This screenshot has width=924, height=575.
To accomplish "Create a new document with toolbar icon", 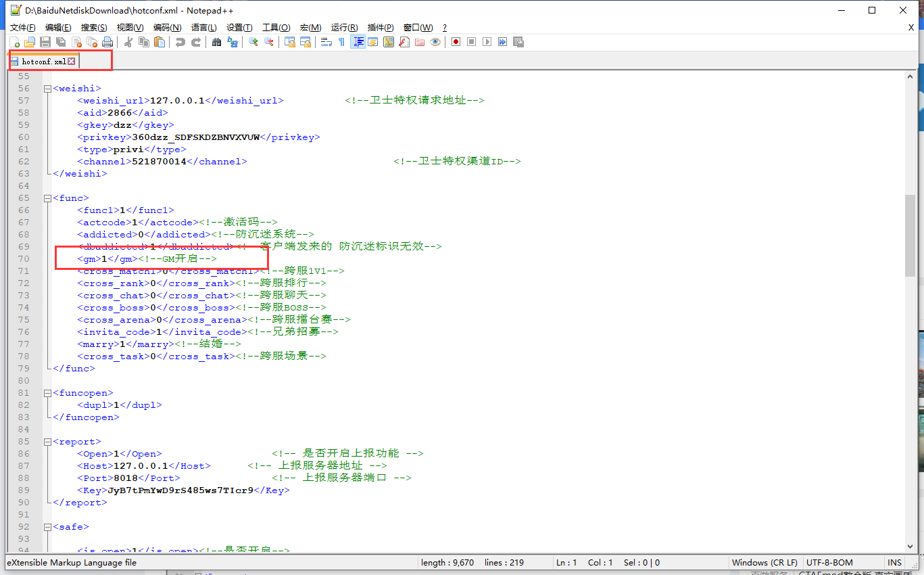I will tap(14, 42).
